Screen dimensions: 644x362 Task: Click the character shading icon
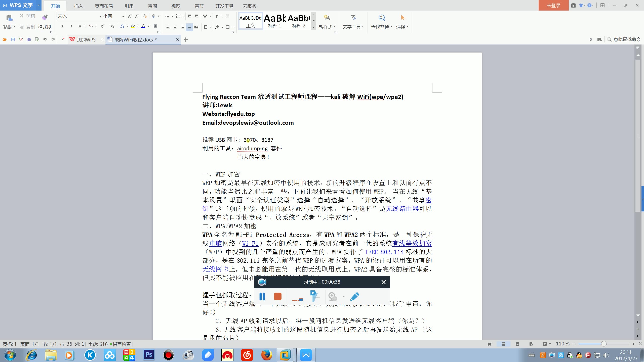pyautogui.click(x=155, y=26)
